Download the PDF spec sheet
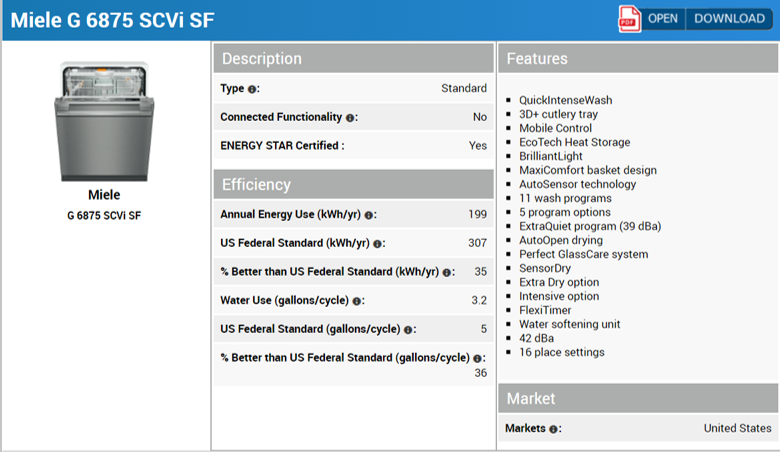 [729, 19]
